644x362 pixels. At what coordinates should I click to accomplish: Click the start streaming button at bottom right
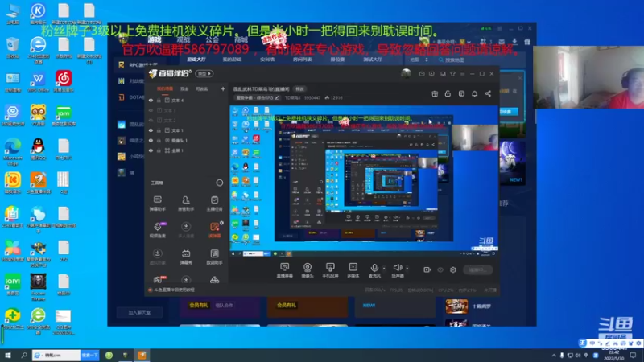pos(477,269)
